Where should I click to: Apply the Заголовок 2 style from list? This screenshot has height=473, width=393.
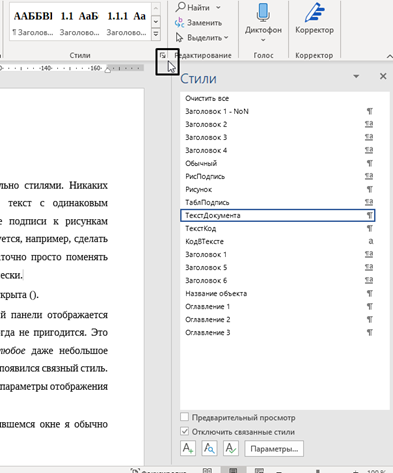(x=277, y=124)
